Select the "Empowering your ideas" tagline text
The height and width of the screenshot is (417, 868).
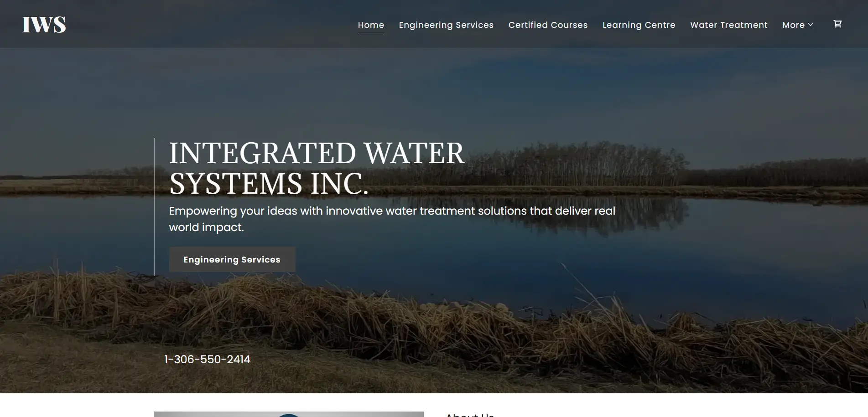tap(392, 219)
